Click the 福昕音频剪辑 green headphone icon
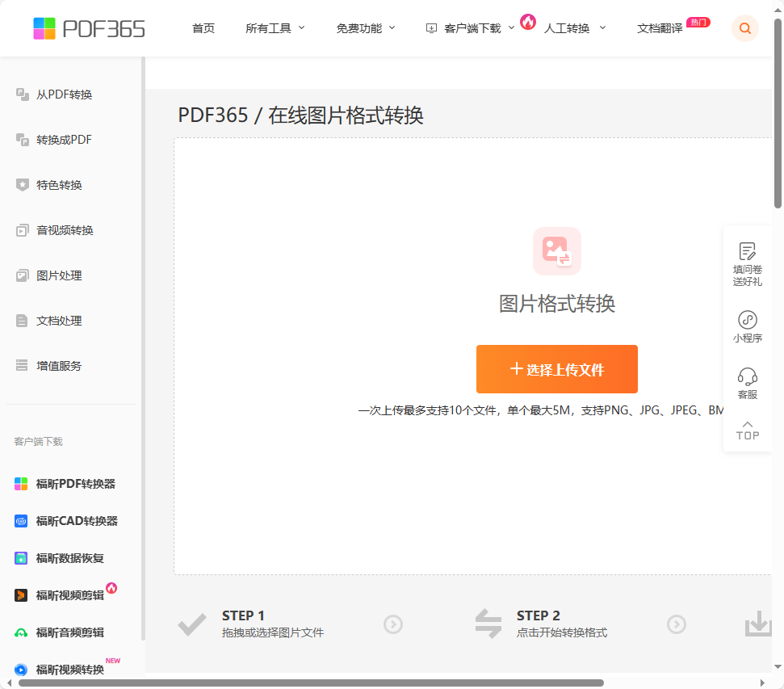Screen dimensions: 784x689 tap(21, 632)
